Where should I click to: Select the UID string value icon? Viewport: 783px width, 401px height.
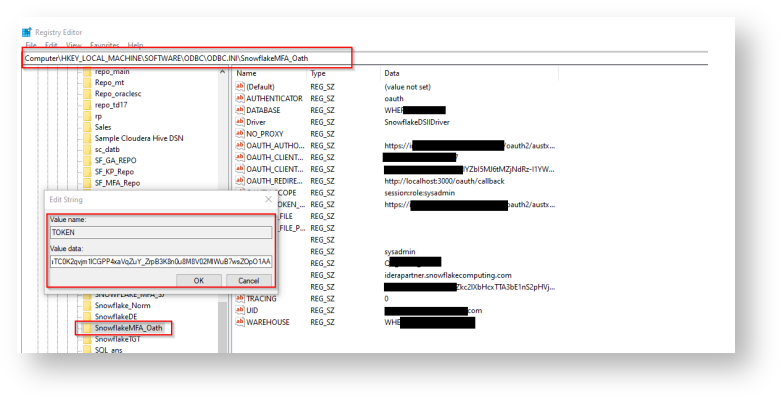(240, 310)
